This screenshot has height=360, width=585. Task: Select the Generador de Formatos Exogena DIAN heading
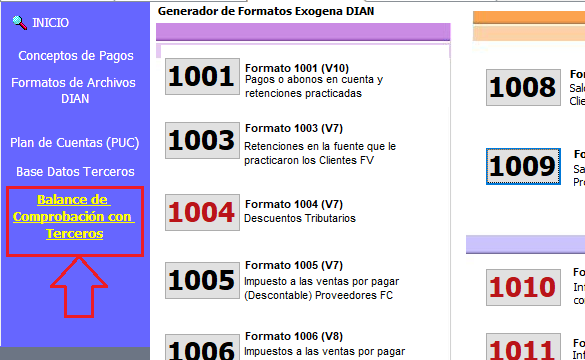coord(266,11)
